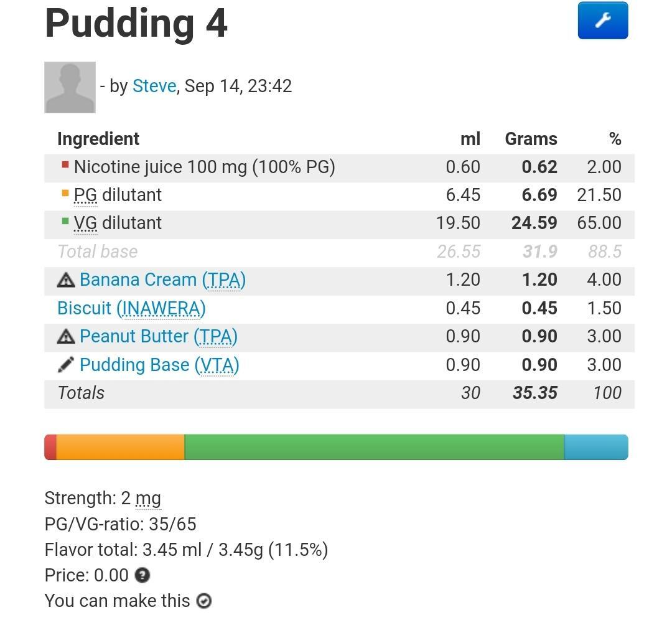Screen dimensions: 672x630
Task: Click the orange square next to PG dilutant
Action: click(x=65, y=193)
